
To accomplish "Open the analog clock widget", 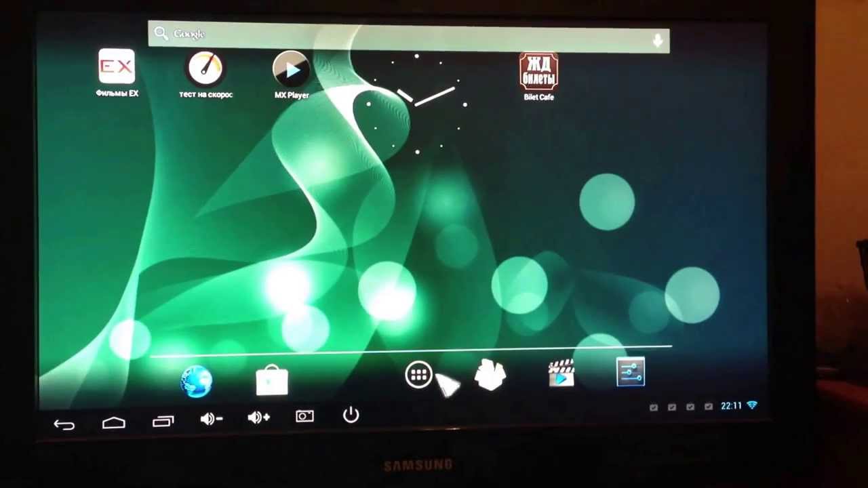I will (416, 104).
